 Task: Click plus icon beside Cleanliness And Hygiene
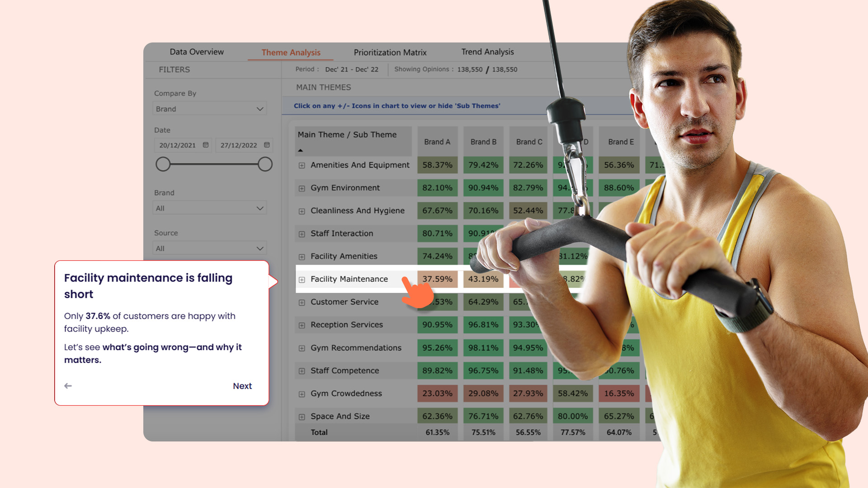tap(302, 211)
